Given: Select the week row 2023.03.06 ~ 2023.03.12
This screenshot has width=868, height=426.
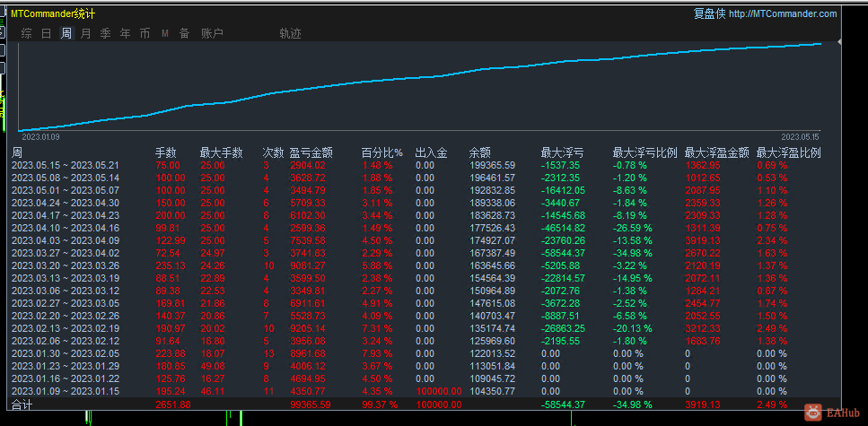Looking at the screenshot, I should pos(424,291).
